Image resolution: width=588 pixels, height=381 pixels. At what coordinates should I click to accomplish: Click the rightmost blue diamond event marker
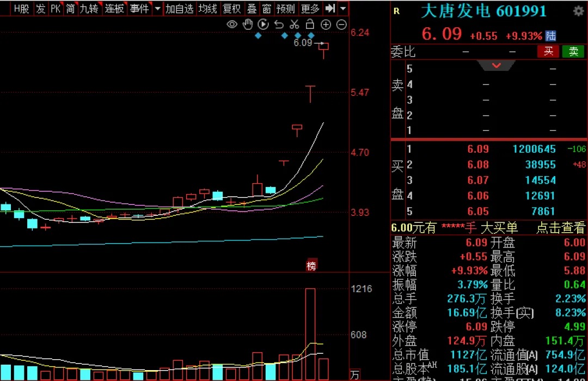coord(311,35)
